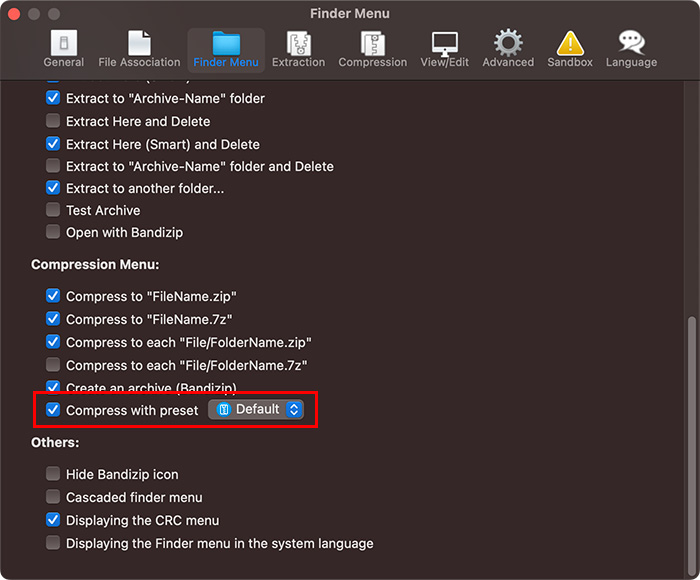700x580 pixels.
Task: Click the Finder Menu tab
Action: tap(226, 49)
